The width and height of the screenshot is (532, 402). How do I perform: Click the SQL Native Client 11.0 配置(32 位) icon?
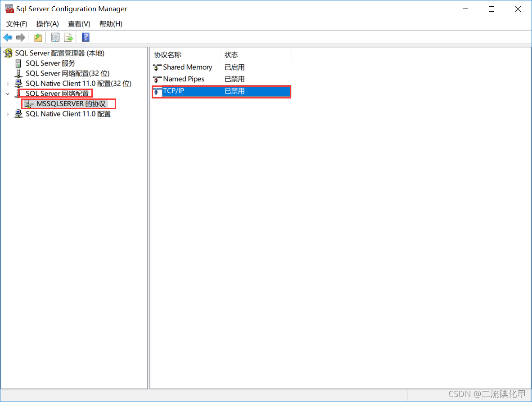[18, 83]
